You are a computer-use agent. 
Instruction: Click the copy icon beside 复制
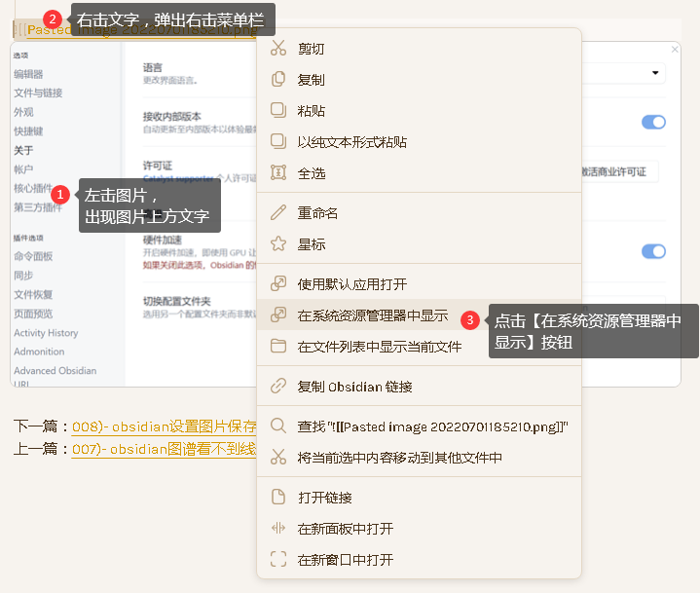[x=278, y=79]
